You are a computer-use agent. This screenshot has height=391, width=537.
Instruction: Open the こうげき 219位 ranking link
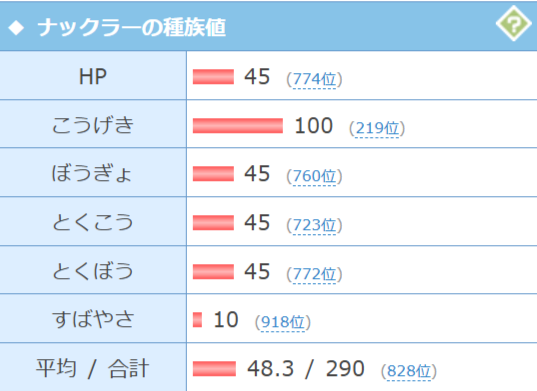pyautogui.click(x=377, y=128)
